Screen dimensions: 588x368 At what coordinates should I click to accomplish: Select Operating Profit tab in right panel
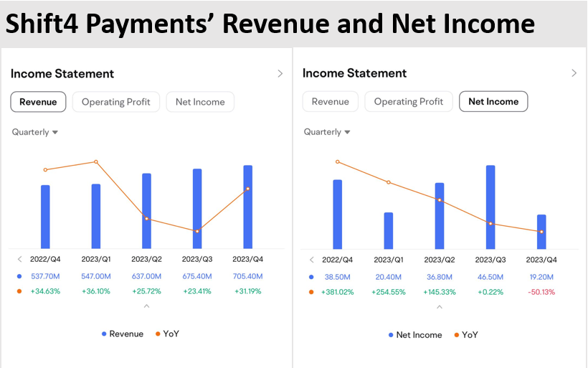pos(409,101)
